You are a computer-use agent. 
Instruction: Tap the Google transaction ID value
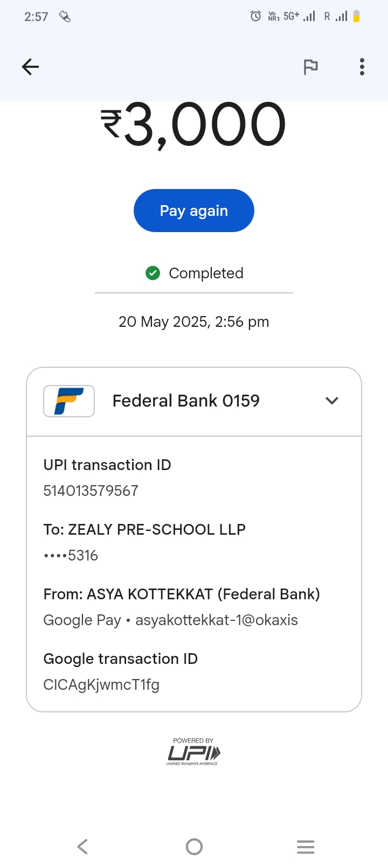(x=101, y=685)
